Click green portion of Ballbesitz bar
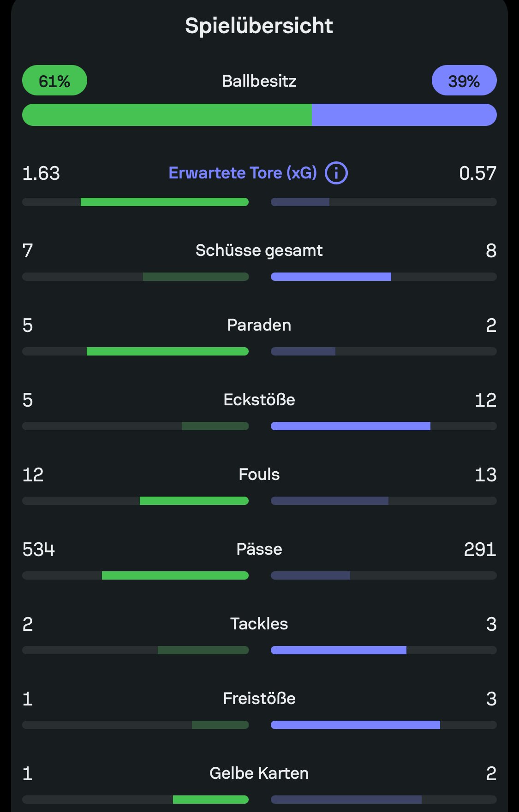This screenshot has height=812, width=519. (x=167, y=115)
